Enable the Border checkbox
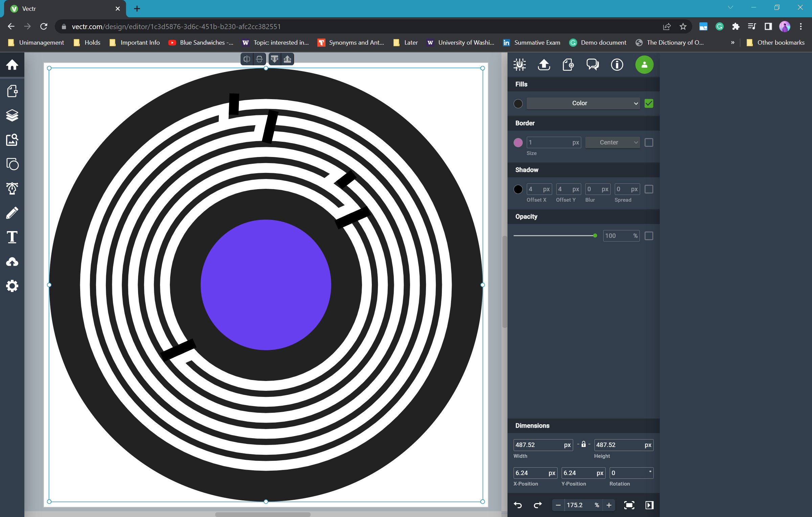Image resolution: width=812 pixels, height=517 pixels. point(649,142)
